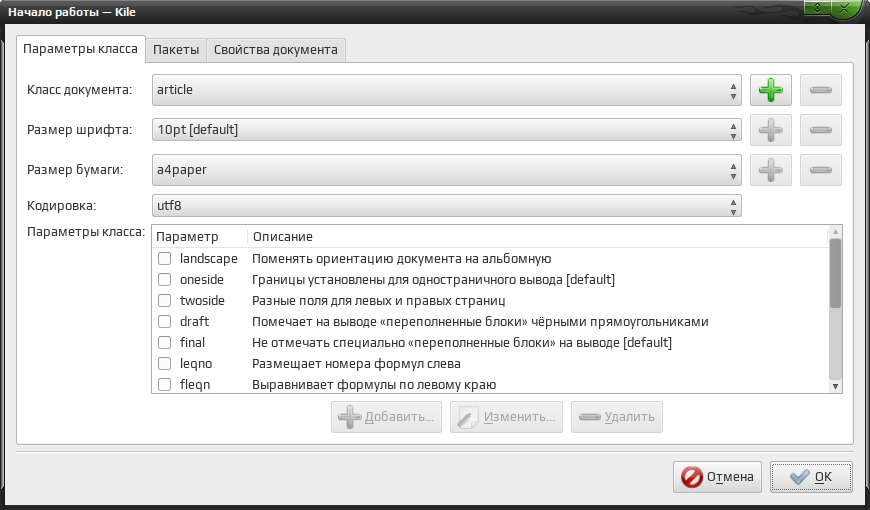Confirm the dialog with OK
The width and height of the screenshot is (870, 510).
point(811,477)
